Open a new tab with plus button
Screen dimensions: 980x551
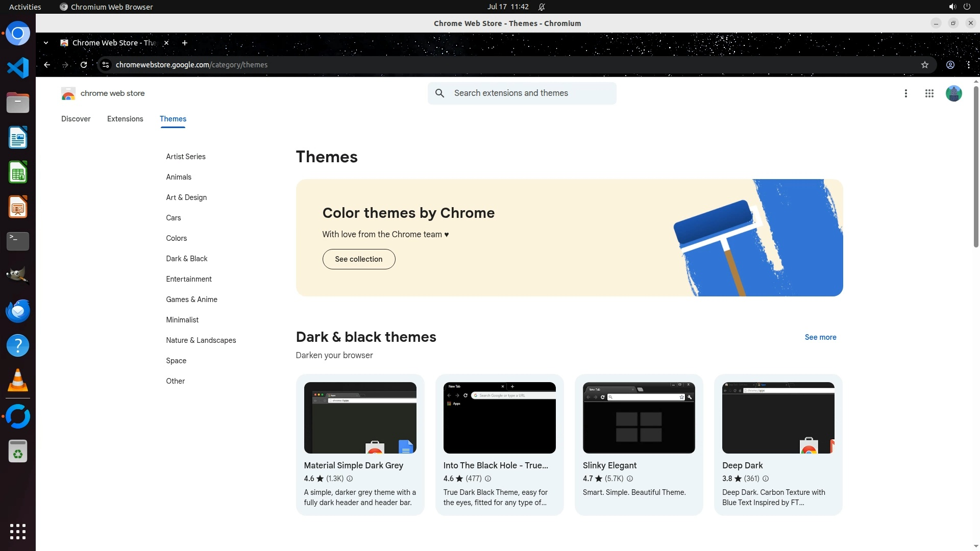point(185,43)
